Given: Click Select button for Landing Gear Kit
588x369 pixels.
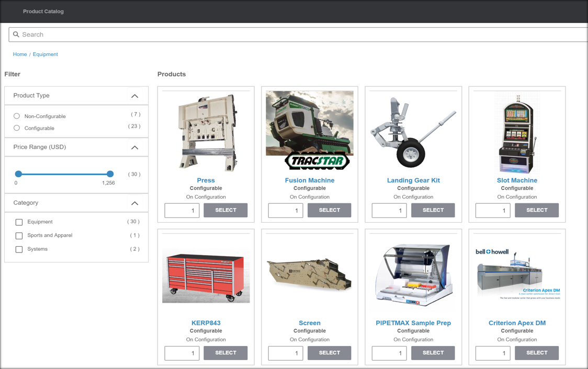Looking at the screenshot, I should pos(433,210).
